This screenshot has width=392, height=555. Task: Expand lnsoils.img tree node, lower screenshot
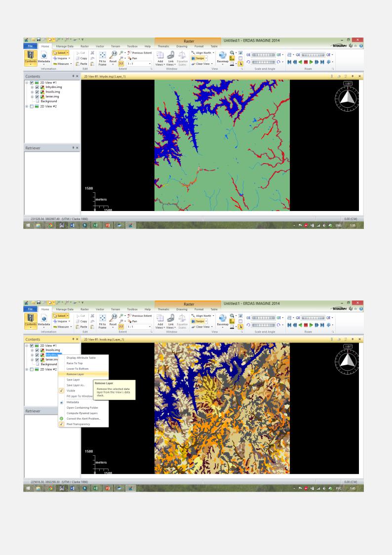click(x=32, y=350)
